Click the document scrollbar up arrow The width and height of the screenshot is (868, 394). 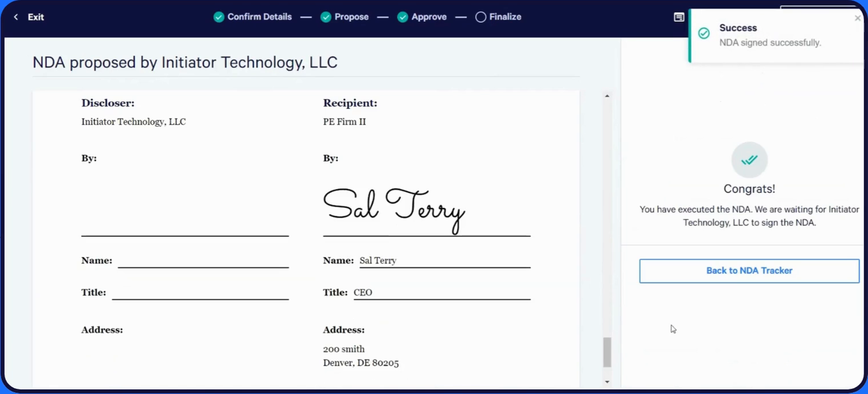point(607,96)
